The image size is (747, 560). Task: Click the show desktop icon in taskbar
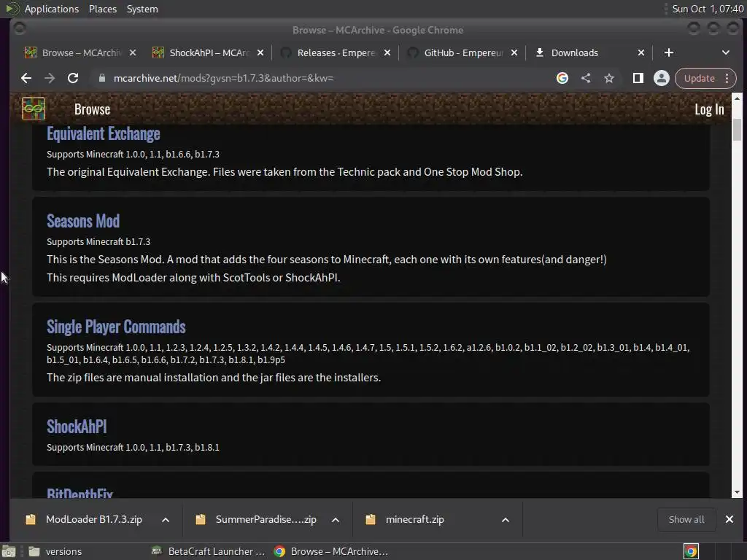coord(9,551)
